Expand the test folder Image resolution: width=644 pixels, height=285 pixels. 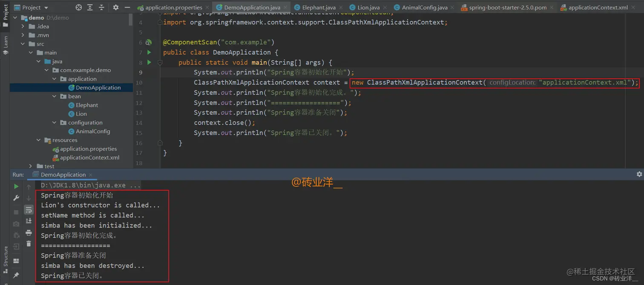[x=31, y=166]
